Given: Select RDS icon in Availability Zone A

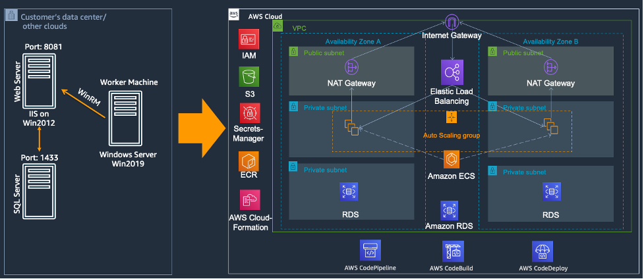Looking at the screenshot, I should pyautogui.click(x=350, y=192).
